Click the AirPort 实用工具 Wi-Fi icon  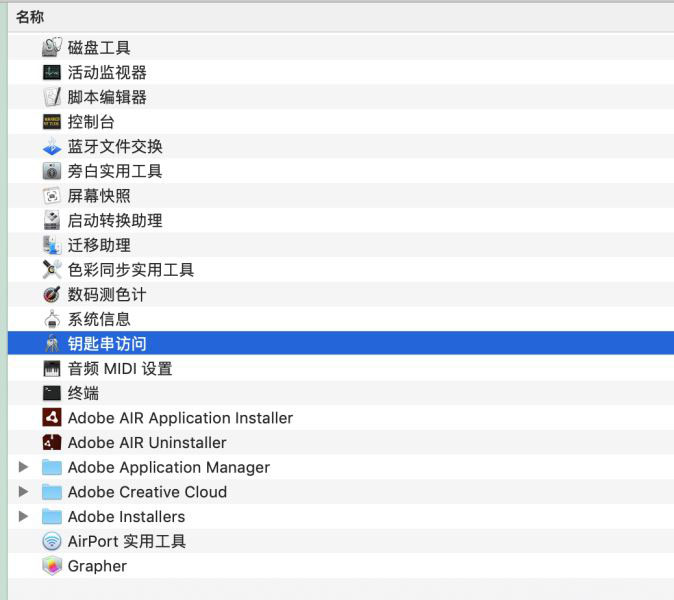click(52, 541)
